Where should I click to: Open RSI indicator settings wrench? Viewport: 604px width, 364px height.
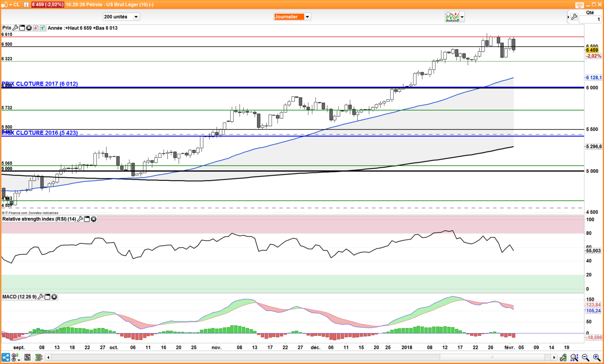(80, 219)
